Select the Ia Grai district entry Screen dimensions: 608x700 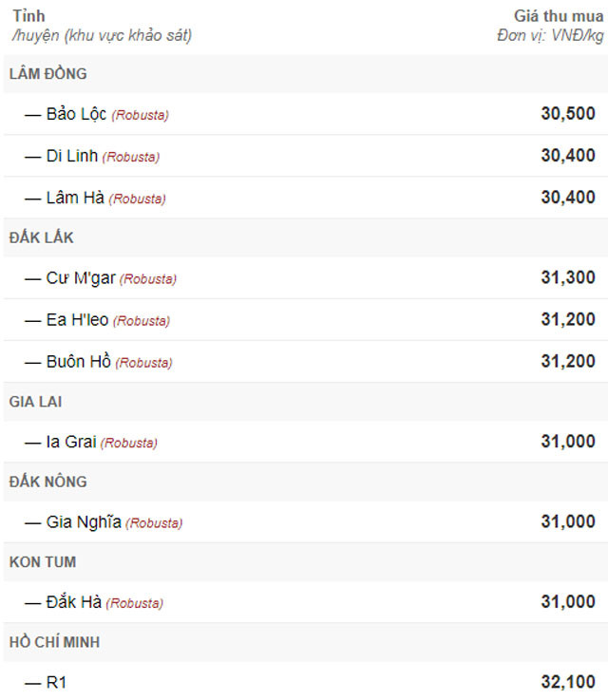[x=71, y=442]
